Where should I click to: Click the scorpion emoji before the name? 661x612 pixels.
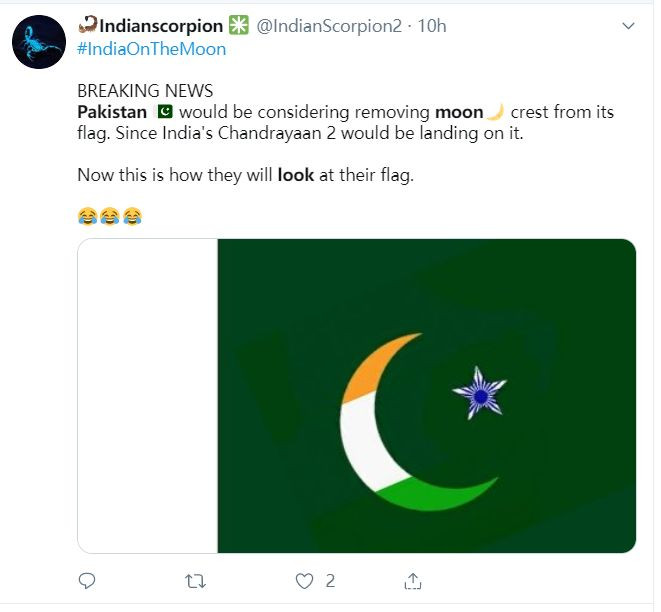coord(88,24)
